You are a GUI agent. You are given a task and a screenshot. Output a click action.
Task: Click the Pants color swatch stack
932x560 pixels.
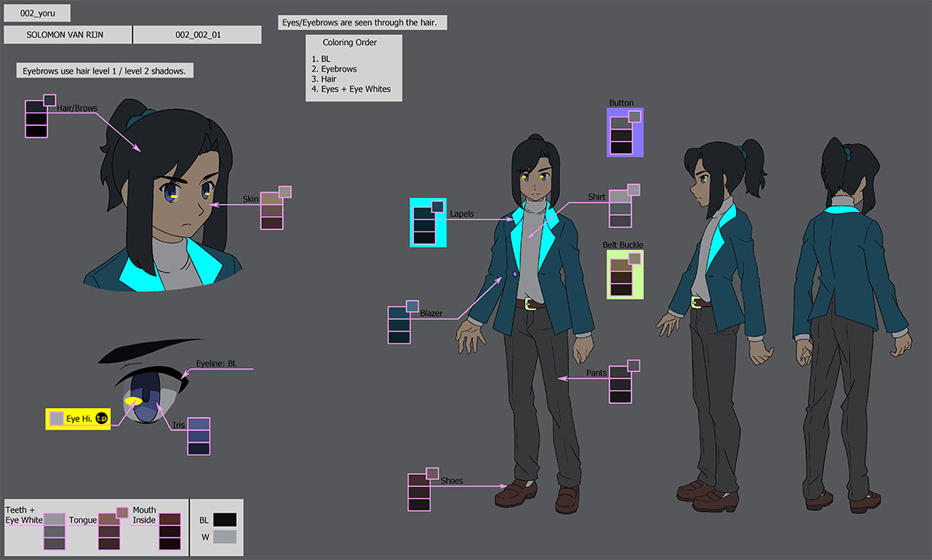pyautogui.click(x=621, y=384)
